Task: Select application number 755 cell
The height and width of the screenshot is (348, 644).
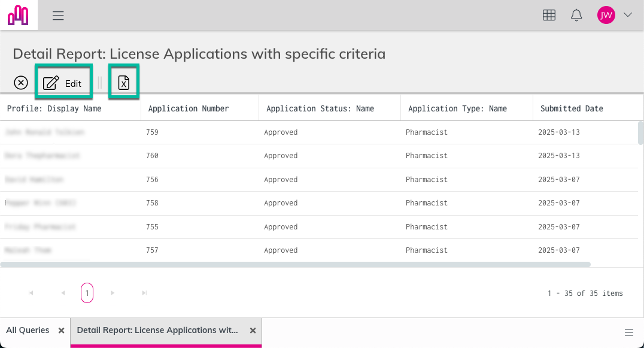Action: pyautogui.click(x=152, y=227)
